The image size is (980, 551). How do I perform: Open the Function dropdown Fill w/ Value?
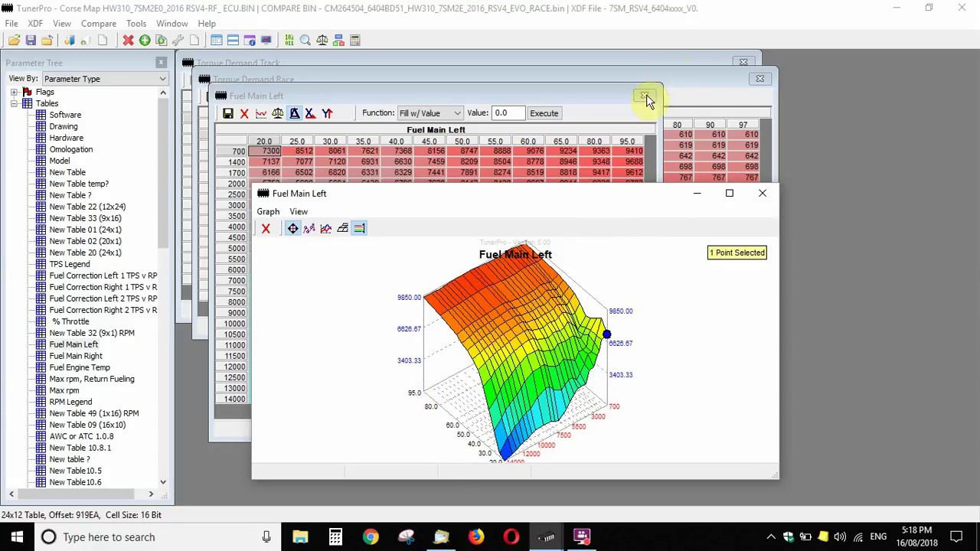tap(430, 113)
